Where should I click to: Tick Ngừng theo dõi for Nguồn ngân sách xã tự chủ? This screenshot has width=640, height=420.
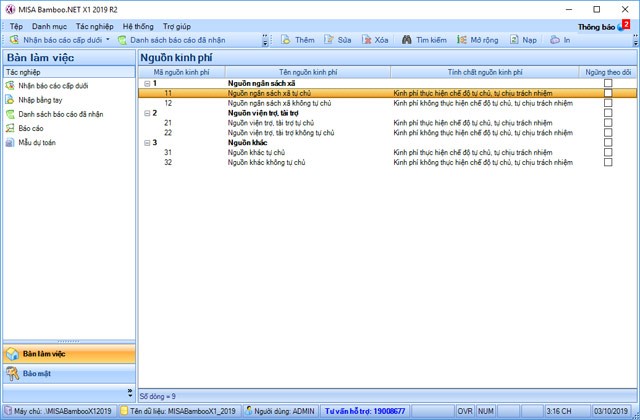(x=608, y=93)
